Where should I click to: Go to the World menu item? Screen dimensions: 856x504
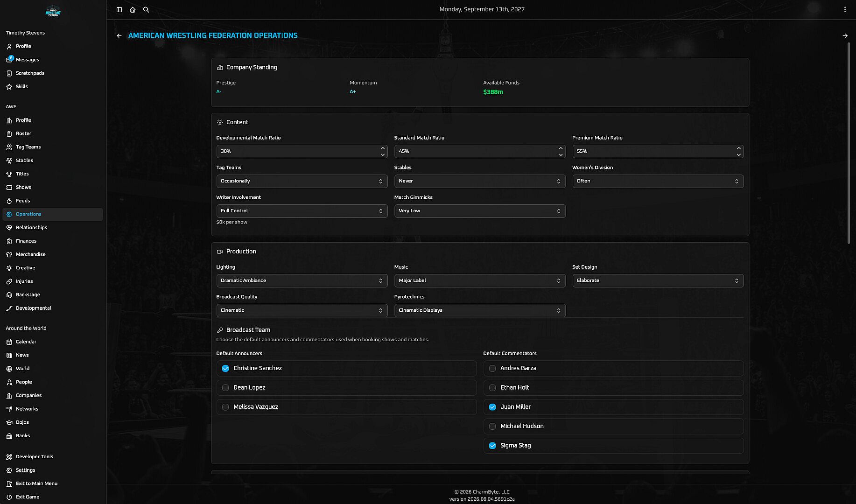coord(52,369)
